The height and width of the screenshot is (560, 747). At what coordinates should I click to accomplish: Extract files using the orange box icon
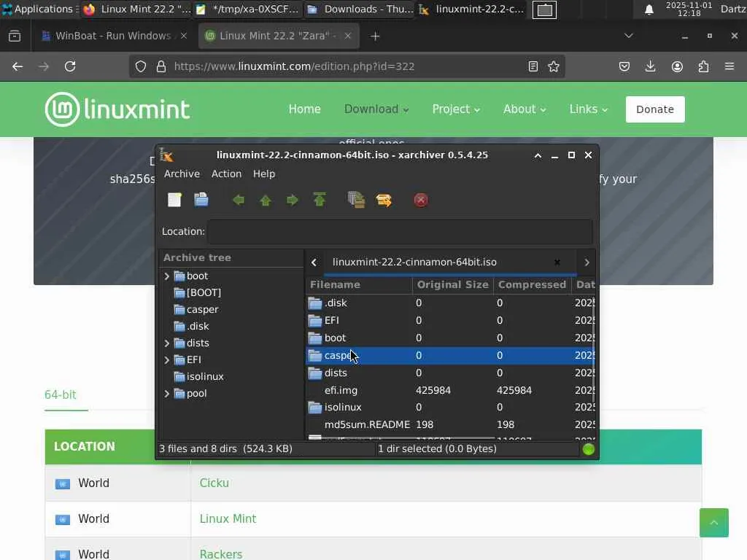tap(384, 200)
